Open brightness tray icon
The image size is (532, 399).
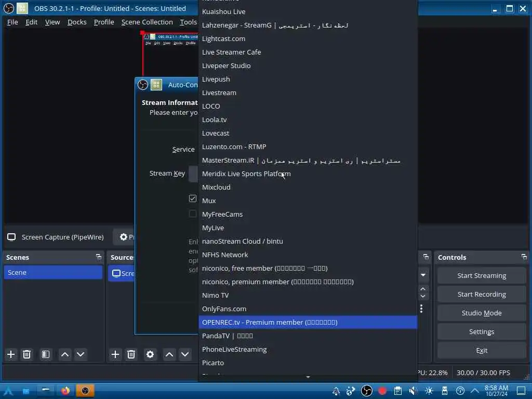(x=429, y=391)
